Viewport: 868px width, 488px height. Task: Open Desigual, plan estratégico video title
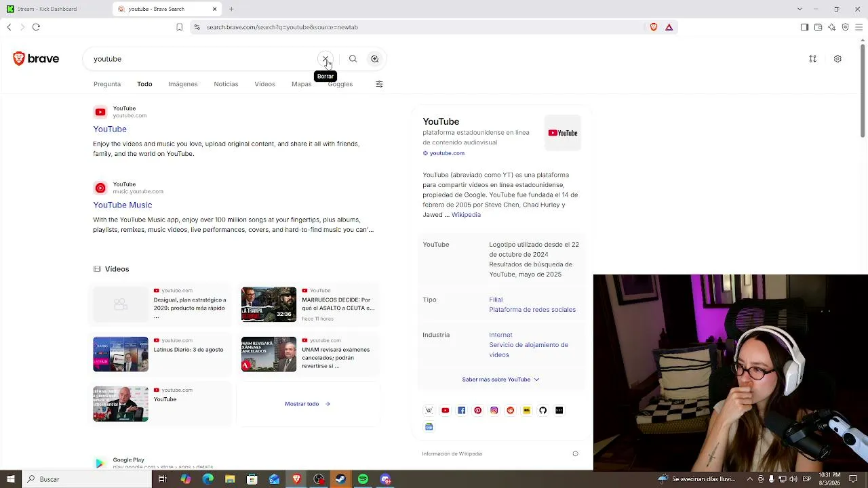(190, 308)
